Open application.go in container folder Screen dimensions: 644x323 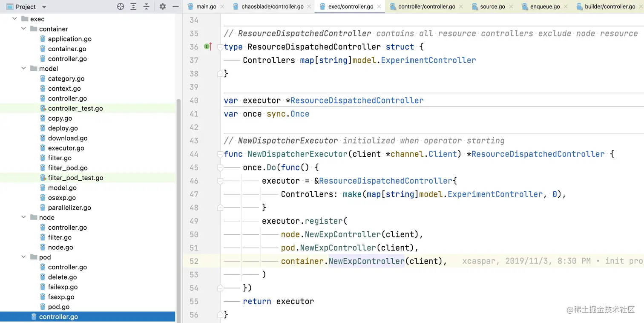(69, 39)
